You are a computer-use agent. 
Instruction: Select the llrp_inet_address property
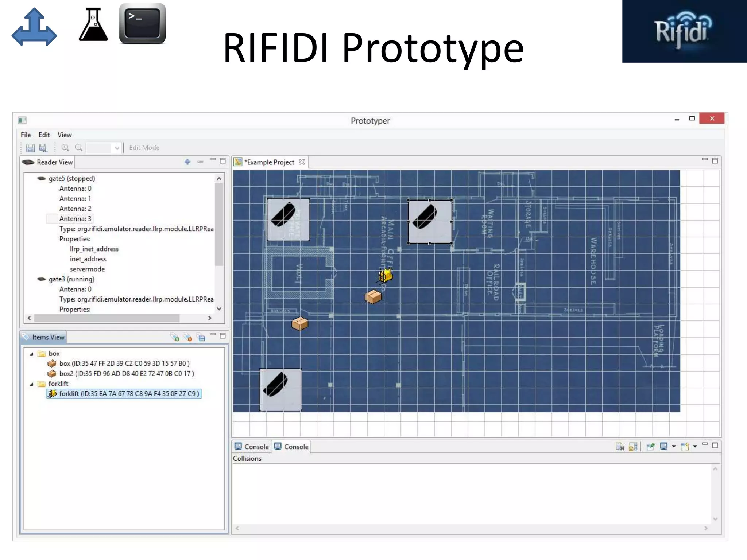pyautogui.click(x=94, y=249)
